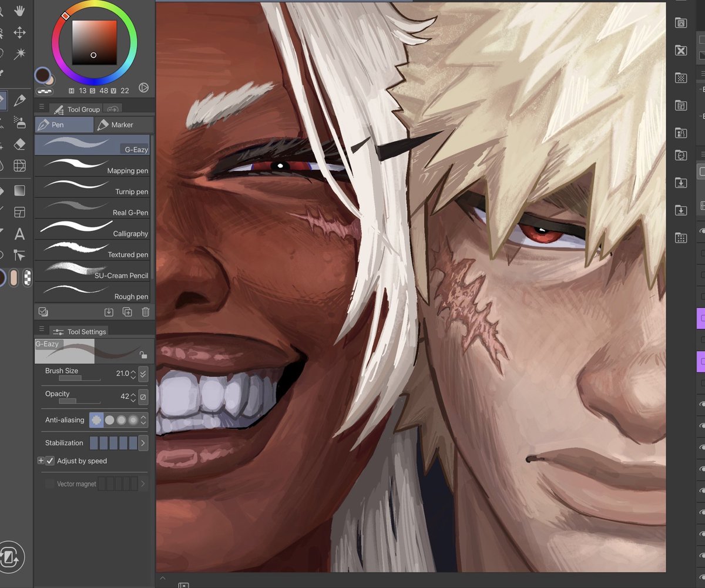Click the Brush Size value stepper arrows

coord(133,374)
